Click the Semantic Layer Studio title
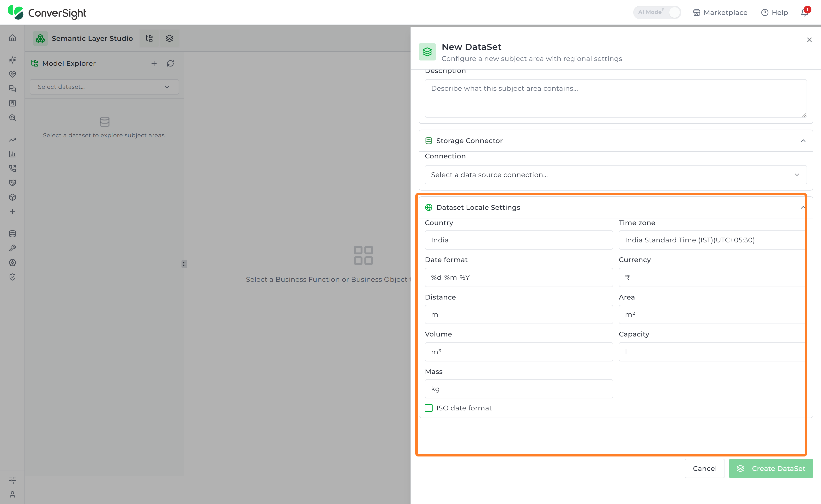 (92, 38)
